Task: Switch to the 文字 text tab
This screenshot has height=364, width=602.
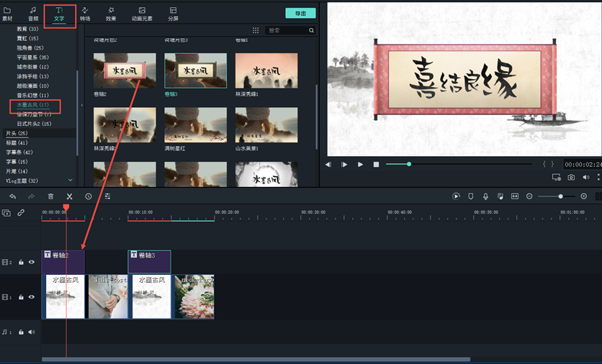Action: tap(59, 14)
